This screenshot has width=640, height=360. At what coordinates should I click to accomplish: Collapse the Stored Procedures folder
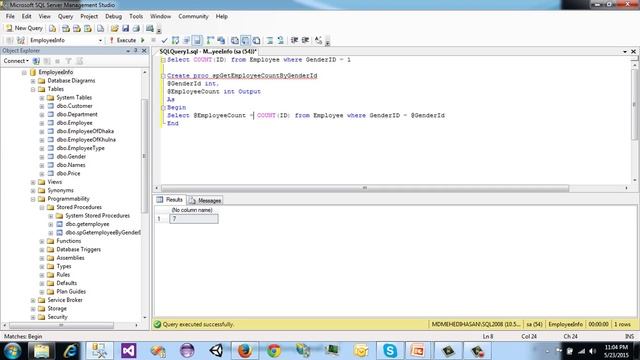tap(42, 207)
